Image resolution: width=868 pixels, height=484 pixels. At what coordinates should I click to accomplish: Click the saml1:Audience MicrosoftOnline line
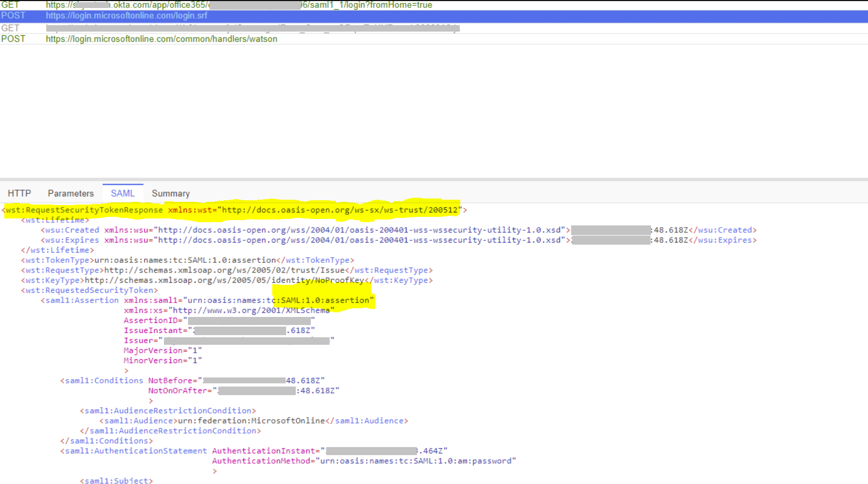click(254, 421)
